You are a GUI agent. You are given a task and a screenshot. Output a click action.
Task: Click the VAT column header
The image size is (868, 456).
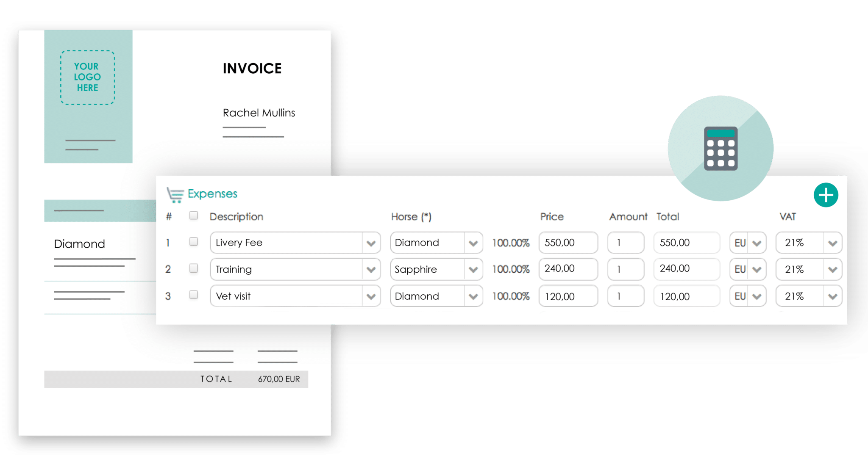coord(787,217)
